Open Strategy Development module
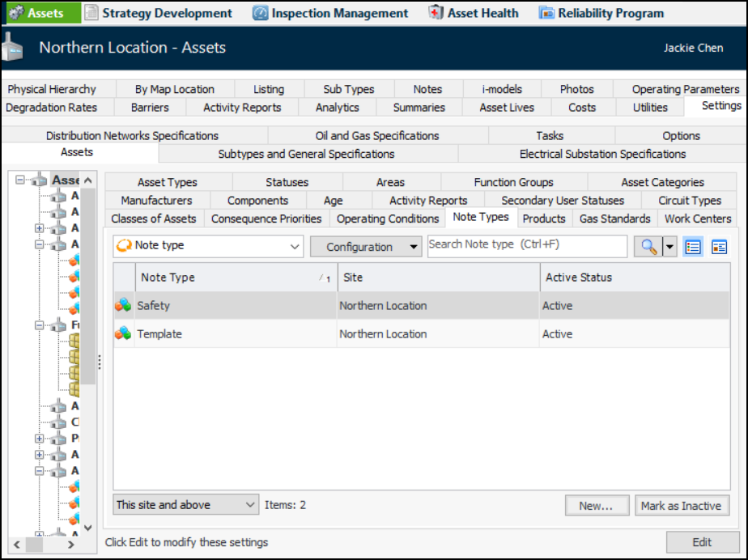The width and height of the screenshot is (748, 560). pyautogui.click(x=158, y=13)
